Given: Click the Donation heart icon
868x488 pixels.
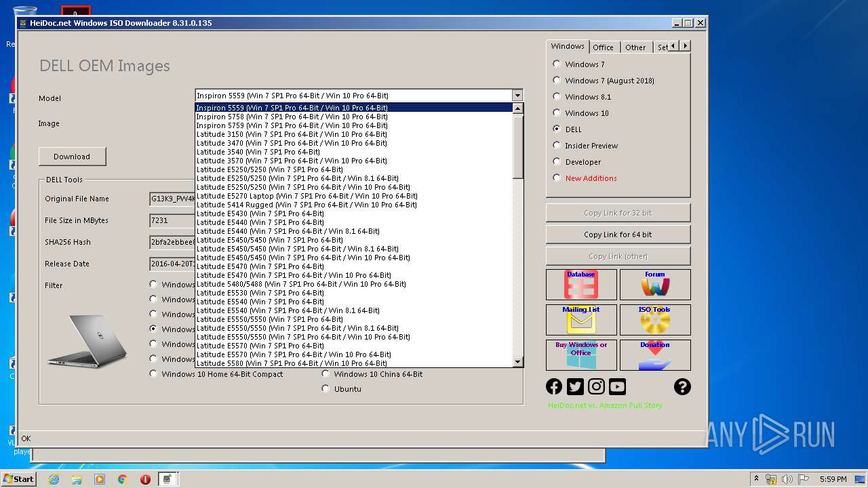Looking at the screenshot, I should 655,355.
